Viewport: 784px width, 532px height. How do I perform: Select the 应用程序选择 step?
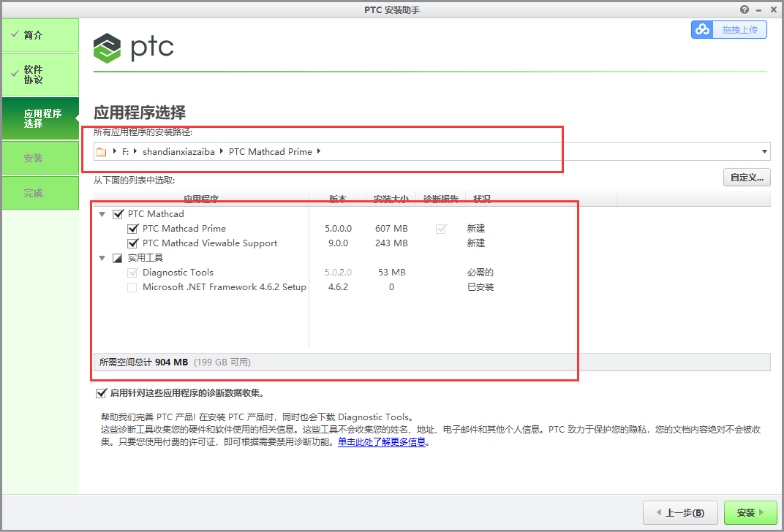point(40,118)
